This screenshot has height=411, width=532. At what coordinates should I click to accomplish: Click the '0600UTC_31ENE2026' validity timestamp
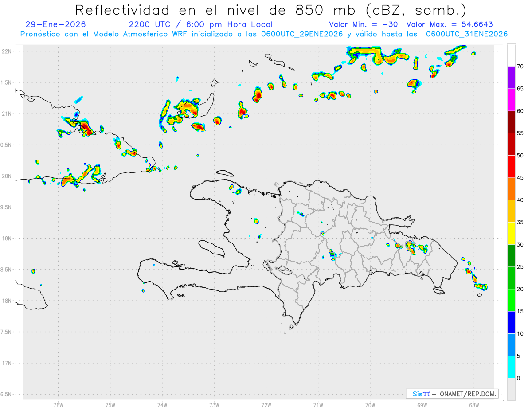[467, 34]
